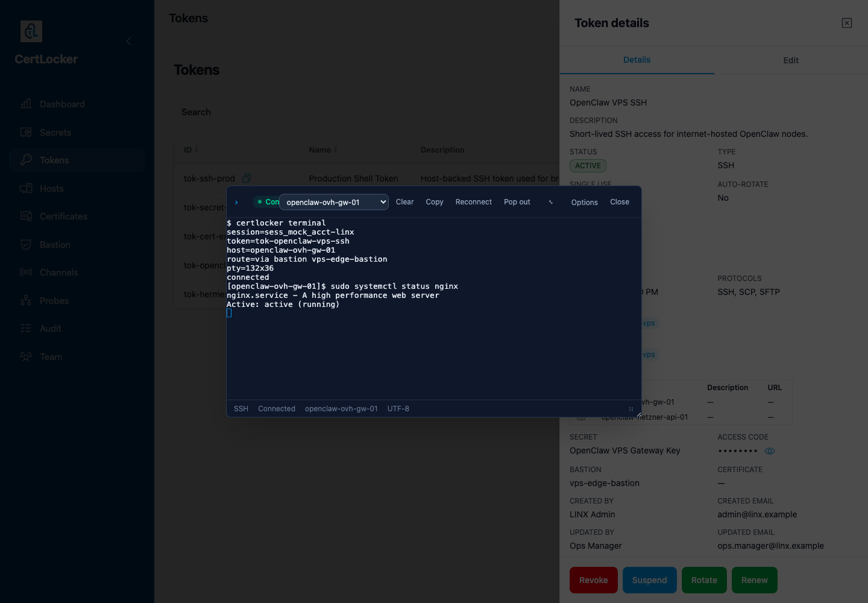Go to the Certificates page
This screenshot has height=603, width=868.
click(x=63, y=216)
